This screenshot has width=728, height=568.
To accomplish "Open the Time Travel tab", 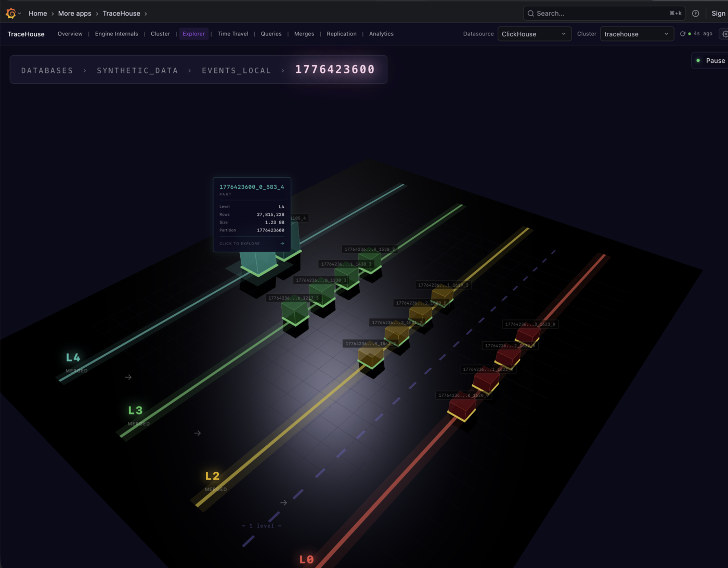I will click(x=233, y=34).
